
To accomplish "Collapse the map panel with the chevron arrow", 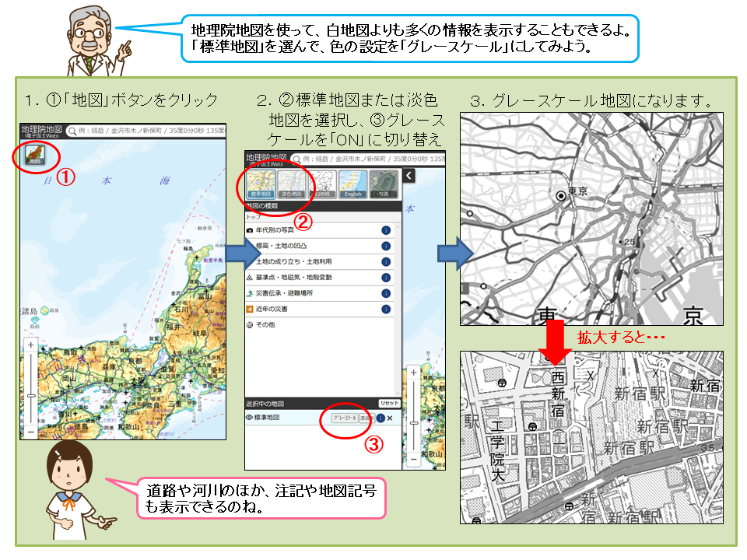I will pyautogui.click(x=409, y=176).
